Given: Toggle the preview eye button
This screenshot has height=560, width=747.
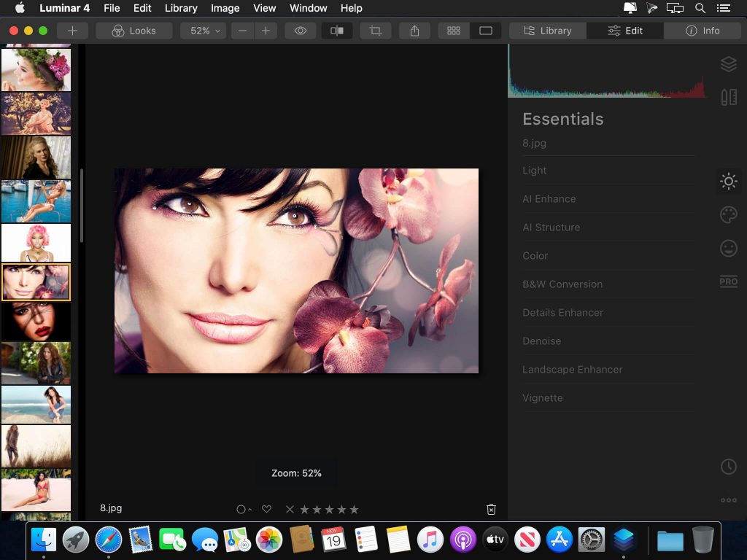Looking at the screenshot, I should 300,31.
